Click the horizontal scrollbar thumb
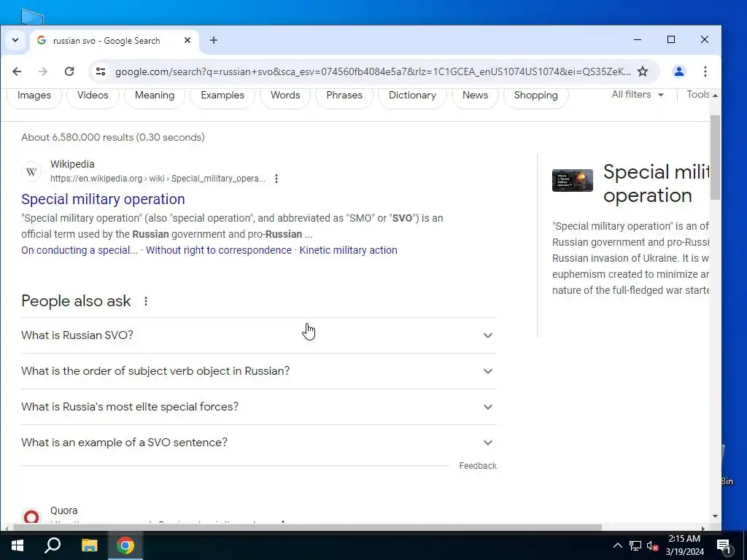 pos(307,528)
